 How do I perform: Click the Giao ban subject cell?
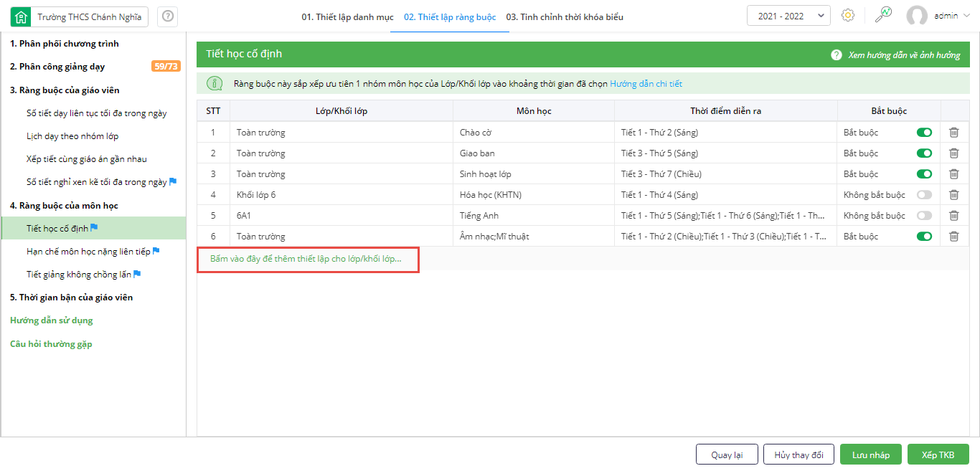(534, 153)
